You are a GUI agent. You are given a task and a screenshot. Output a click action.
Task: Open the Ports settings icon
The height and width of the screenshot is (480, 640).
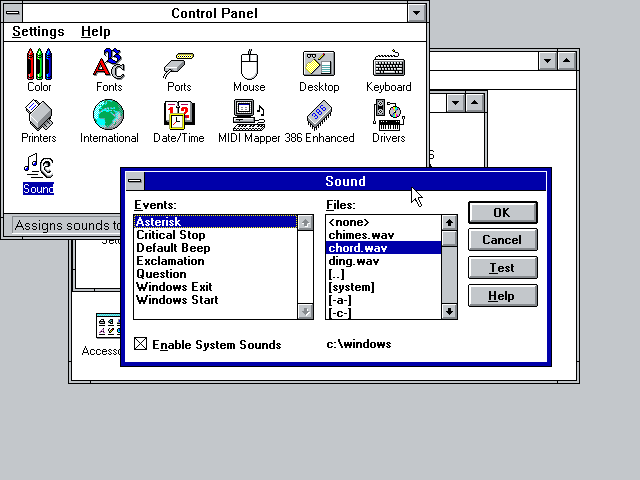tap(179, 69)
